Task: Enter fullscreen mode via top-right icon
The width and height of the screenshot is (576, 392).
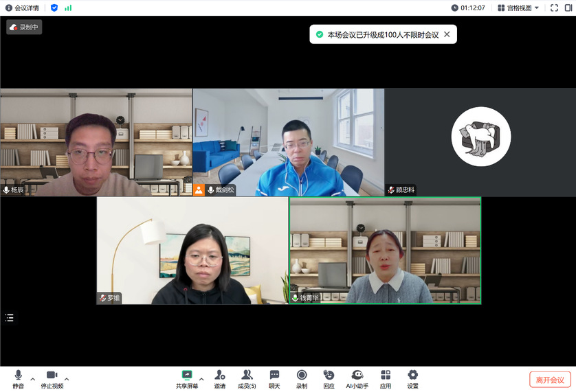Action: click(x=554, y=8)
